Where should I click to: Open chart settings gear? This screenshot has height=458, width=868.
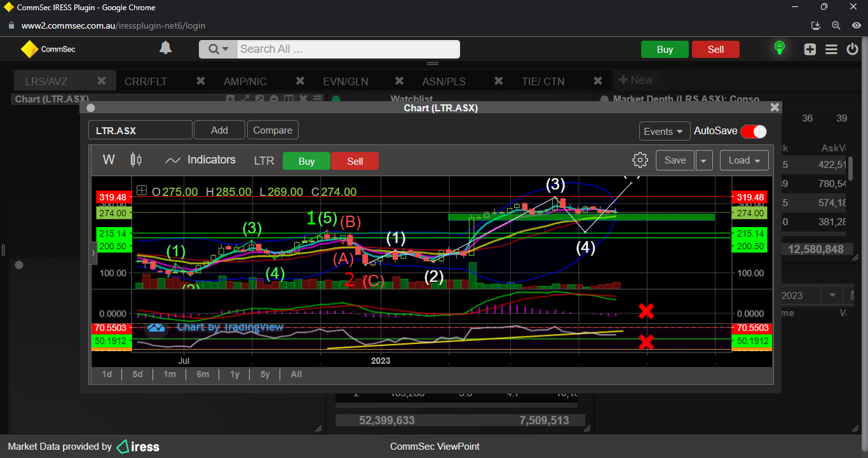pyautogui.click(x=640, y=160)
